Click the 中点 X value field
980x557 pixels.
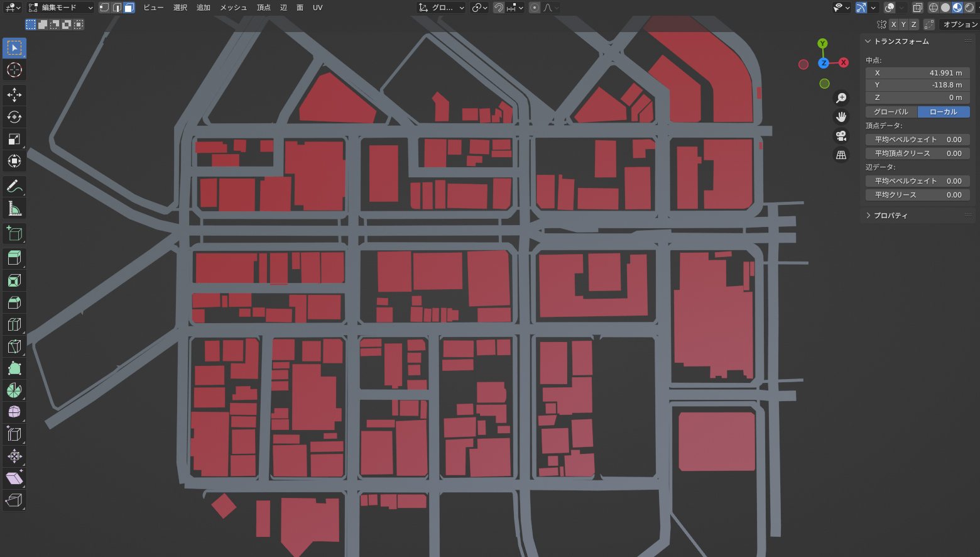point(917,73)
